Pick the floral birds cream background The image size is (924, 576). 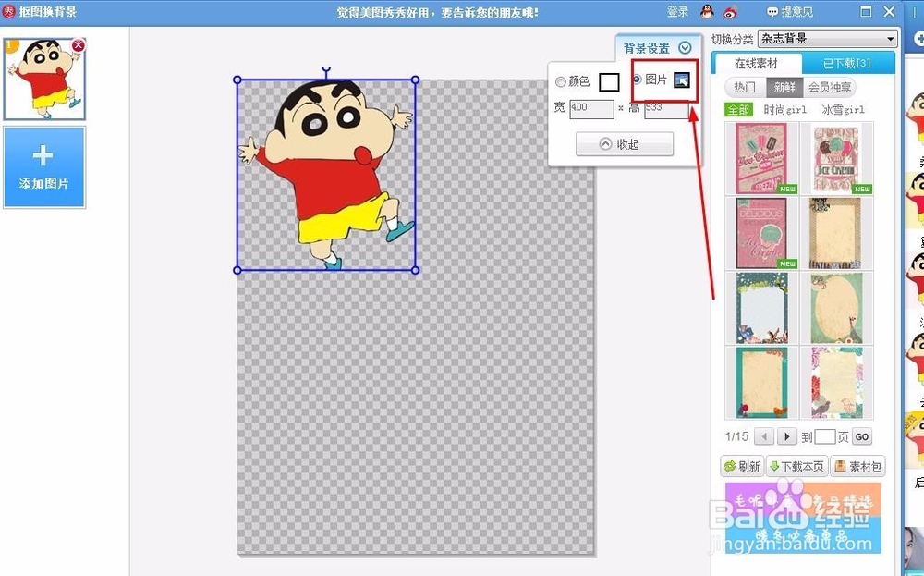pyautogui.click(x=836, y=383)
